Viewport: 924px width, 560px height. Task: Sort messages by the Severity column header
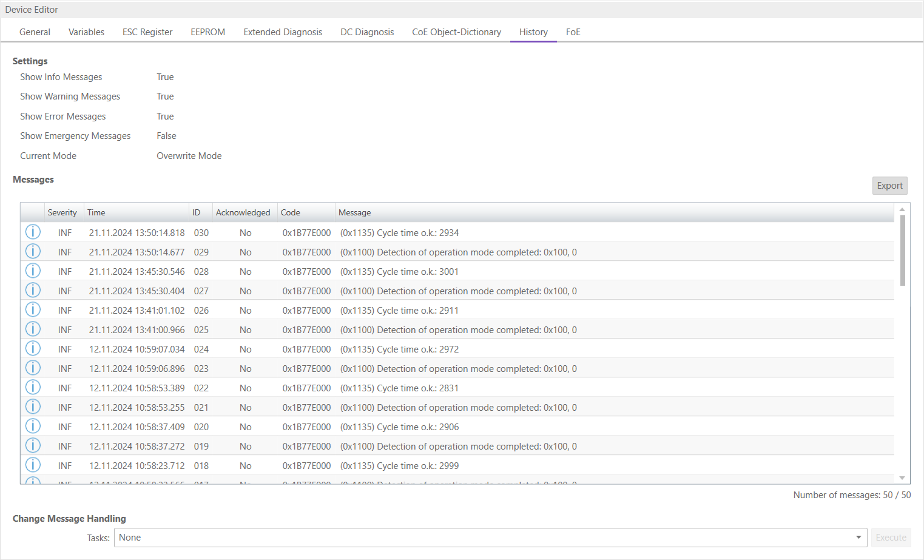(62, 212)
